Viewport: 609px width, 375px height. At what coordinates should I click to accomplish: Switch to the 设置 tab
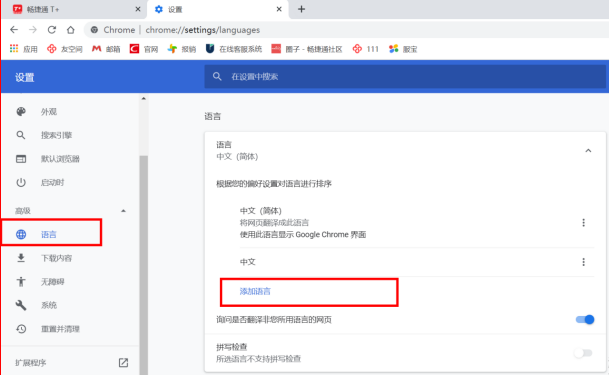(218, 9)
